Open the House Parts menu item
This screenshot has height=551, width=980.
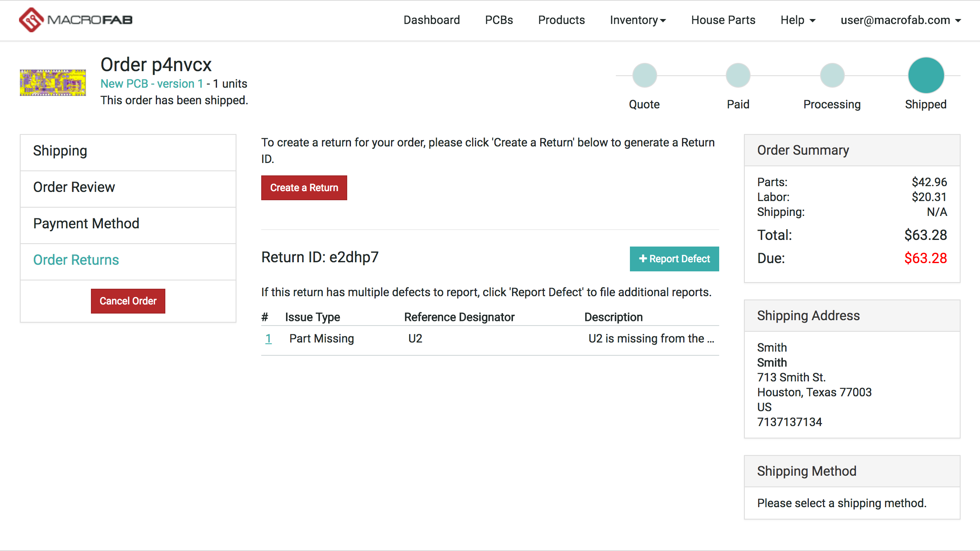tap(723, 20)
